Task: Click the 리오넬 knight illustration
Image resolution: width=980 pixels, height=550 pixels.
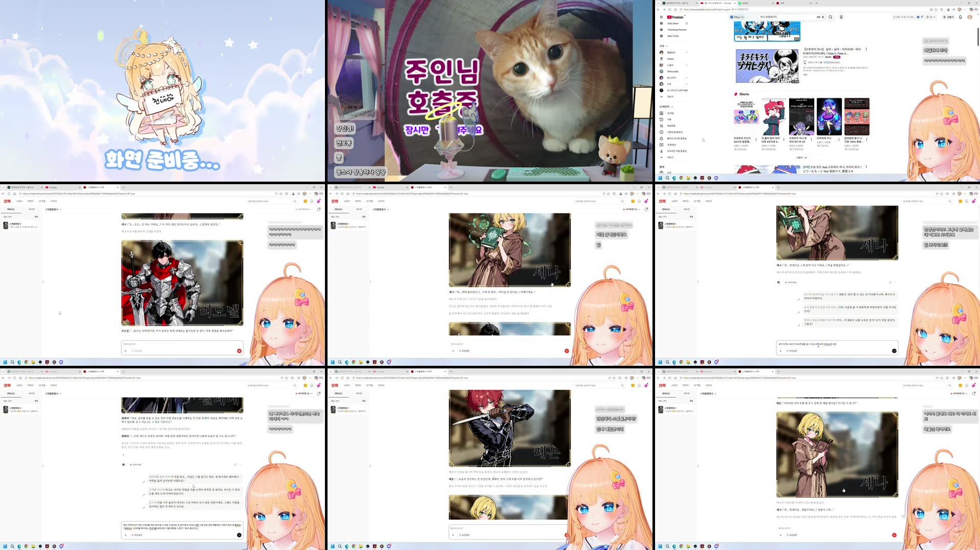Action: pos(182,283)
